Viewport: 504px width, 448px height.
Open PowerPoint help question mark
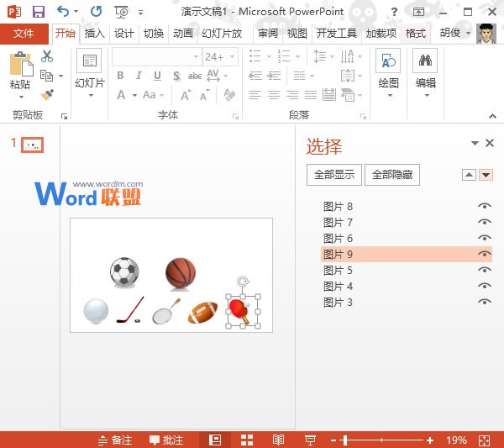(394, 13)
